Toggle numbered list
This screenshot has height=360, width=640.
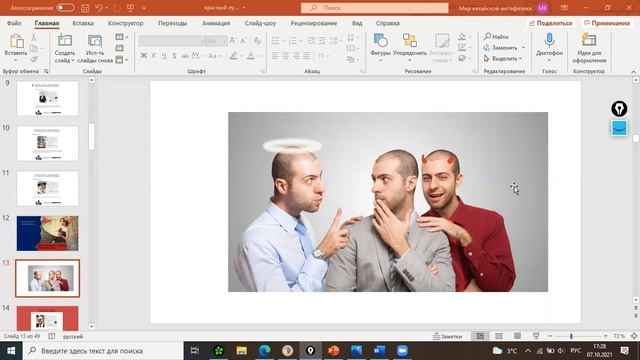coord(293,41)
